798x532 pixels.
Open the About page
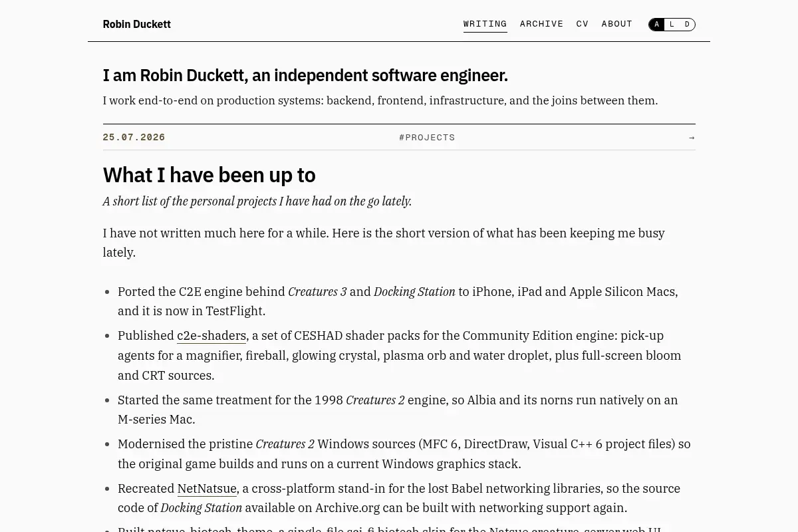617,24
